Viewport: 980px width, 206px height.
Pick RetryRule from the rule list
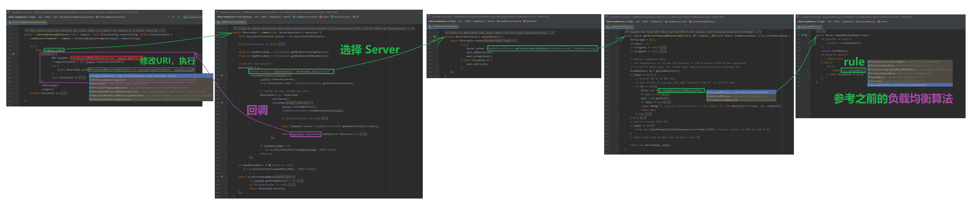coord(910,81)
